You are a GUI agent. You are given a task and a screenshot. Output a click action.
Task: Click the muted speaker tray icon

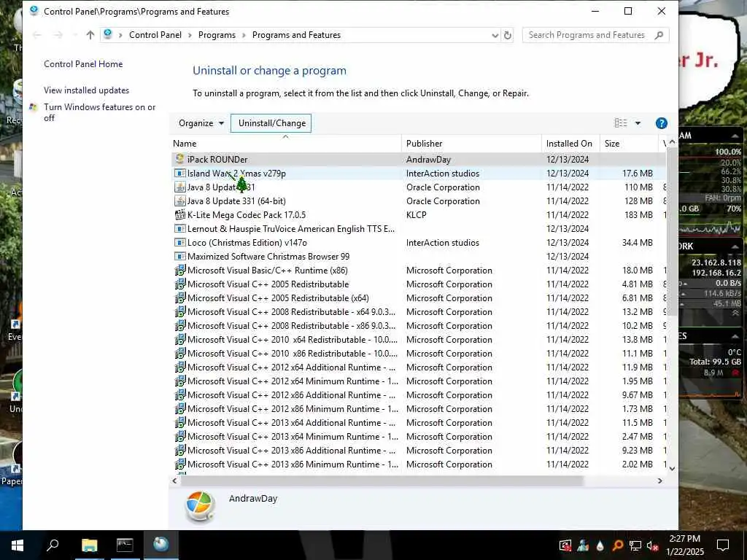(x=652, y=545)
